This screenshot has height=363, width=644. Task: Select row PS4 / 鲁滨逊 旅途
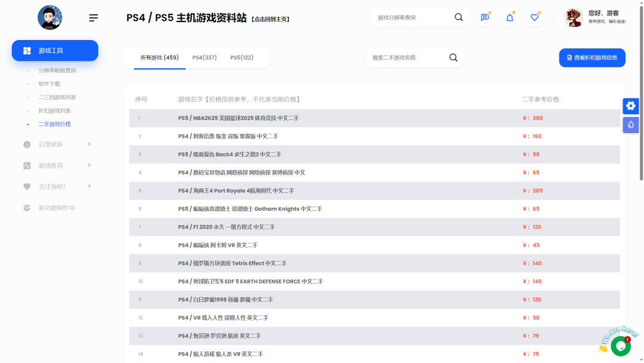point(374,336)
